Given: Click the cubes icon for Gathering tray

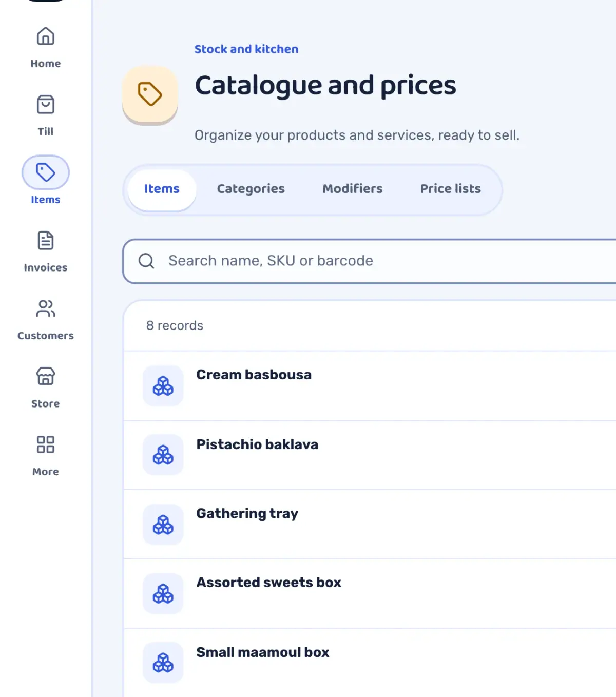Looking at the screenshot, I should coord(163,525).
